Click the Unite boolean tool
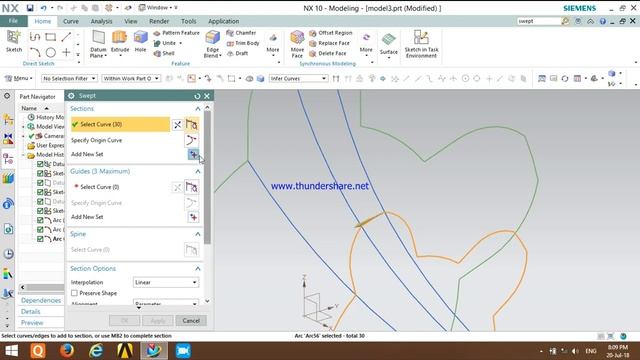Screen dimensions: 640x360 coord(165,43)
